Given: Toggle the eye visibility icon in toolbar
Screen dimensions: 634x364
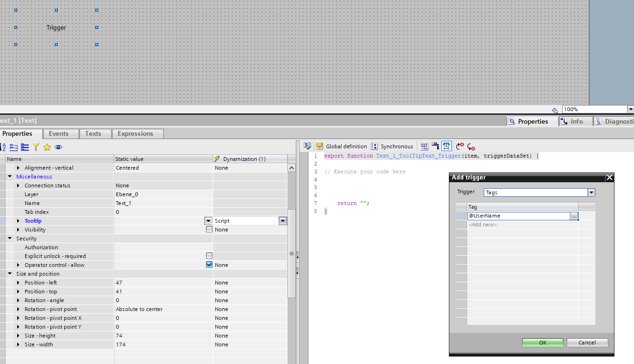Looking at the screenshot, I should click(58, 147).
